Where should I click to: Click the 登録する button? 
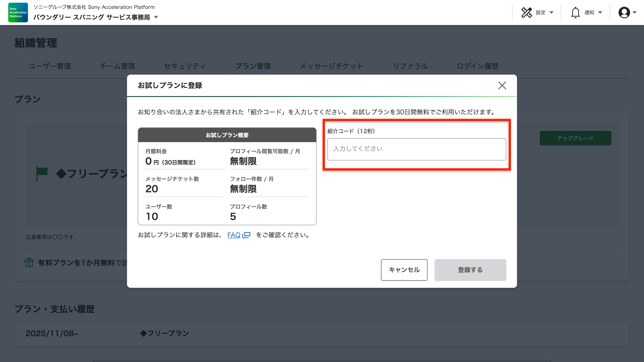(470, 270)
